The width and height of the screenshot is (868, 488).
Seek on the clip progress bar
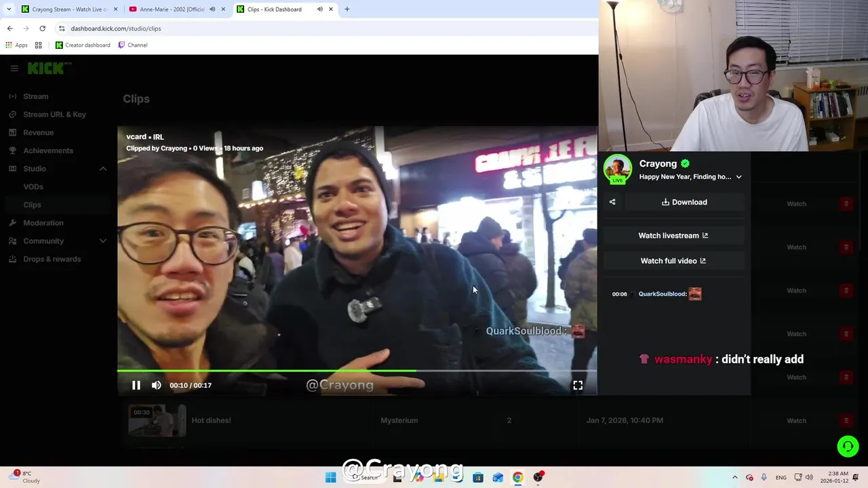click(x=357, y=371)
